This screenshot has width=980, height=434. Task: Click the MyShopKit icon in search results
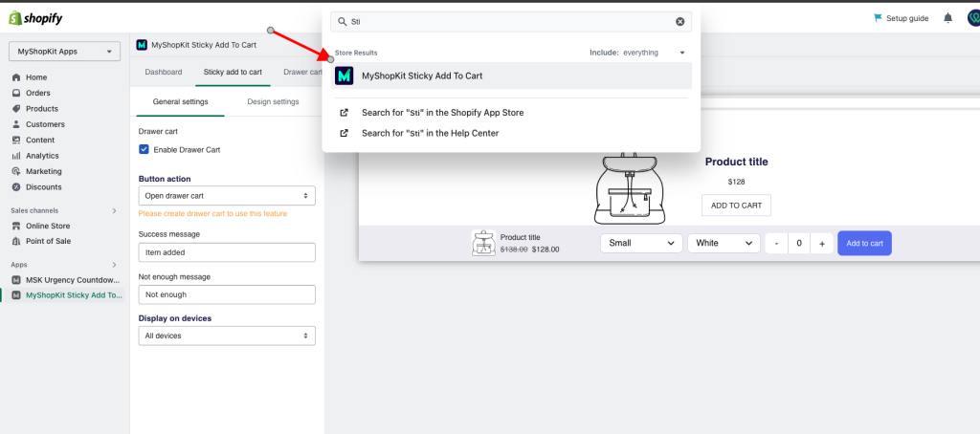pyautogui.click(x=345, y=76)
